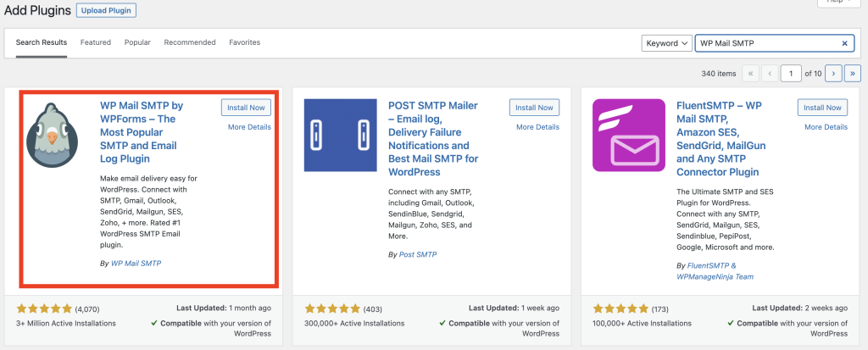Switch to the Popular tab
868x350 pixels.
137,42
